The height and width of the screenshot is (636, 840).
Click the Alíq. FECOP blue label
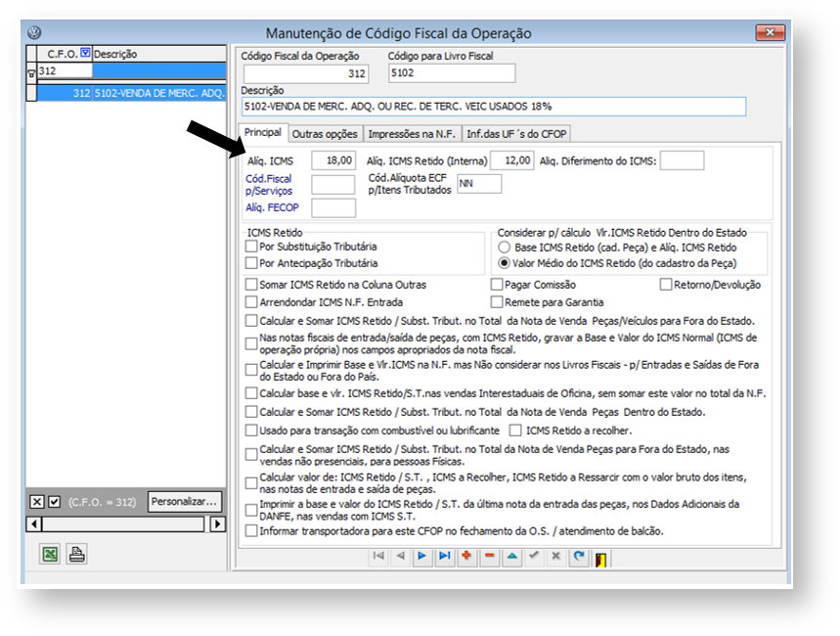[x=272, y=207]
